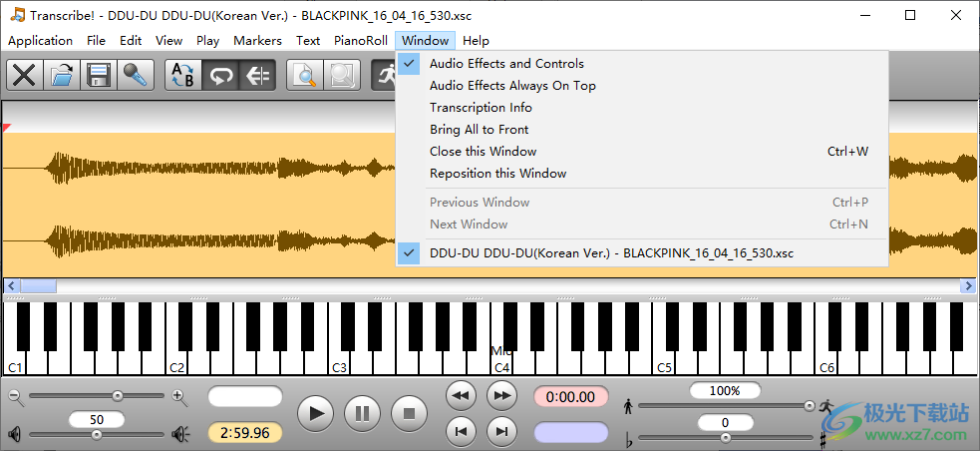Choose Transcription Info from Window menu

click(481, 108)
